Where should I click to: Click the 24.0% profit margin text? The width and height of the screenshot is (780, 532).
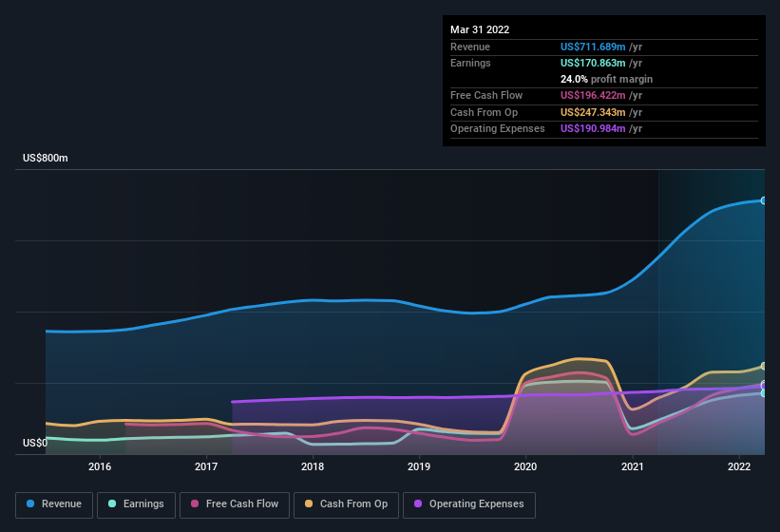(x=606, y=79)
